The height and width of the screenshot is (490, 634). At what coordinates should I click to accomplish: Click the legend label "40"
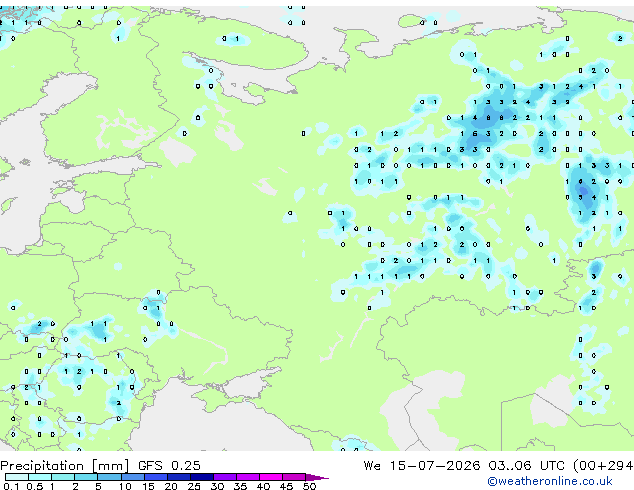[x=263, y=486]
